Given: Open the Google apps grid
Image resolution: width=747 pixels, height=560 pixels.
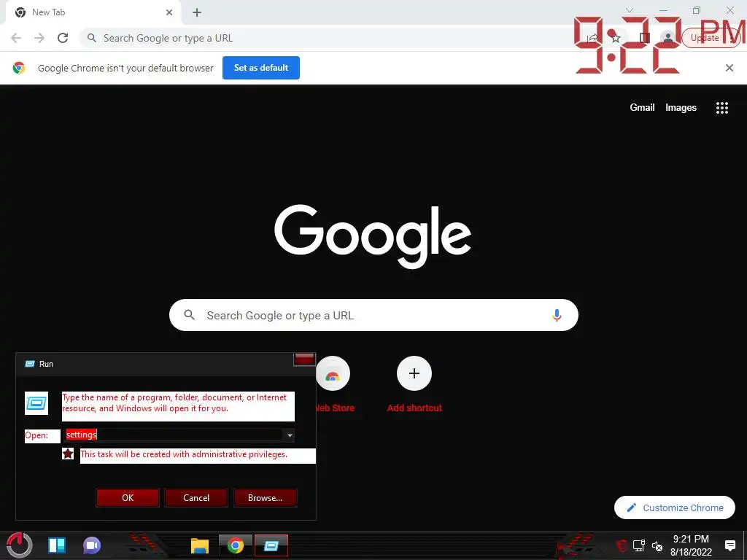Looking at the screenshot, I should coord(722,108).
